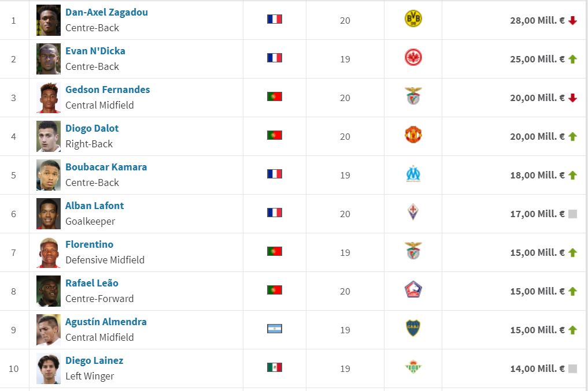Click Mexico flag beside Diego Lainez
The width and height of the screenshot is (588, 391).
point(275,367)
